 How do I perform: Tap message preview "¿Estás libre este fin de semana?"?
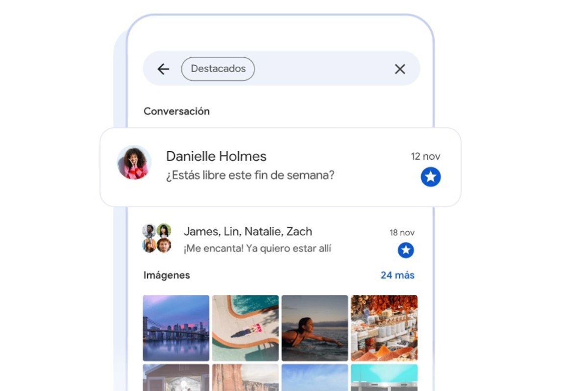(x=250, y=175)
